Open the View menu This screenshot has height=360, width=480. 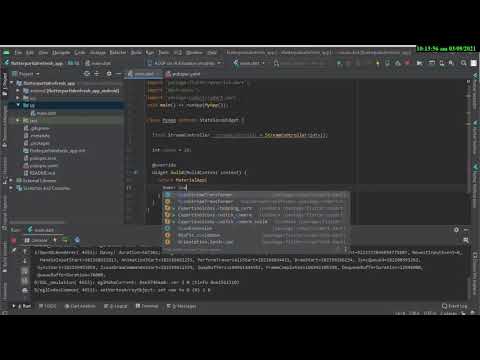(43, 52)
